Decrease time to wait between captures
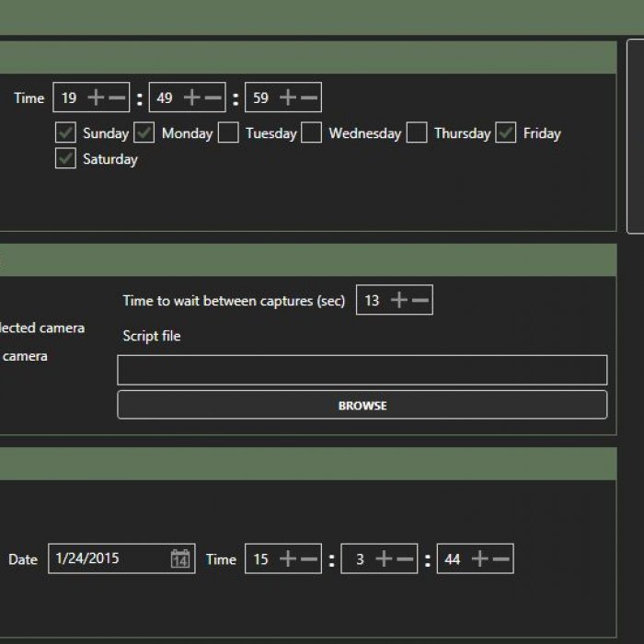644x644 pixels. [x=420, y=300]
